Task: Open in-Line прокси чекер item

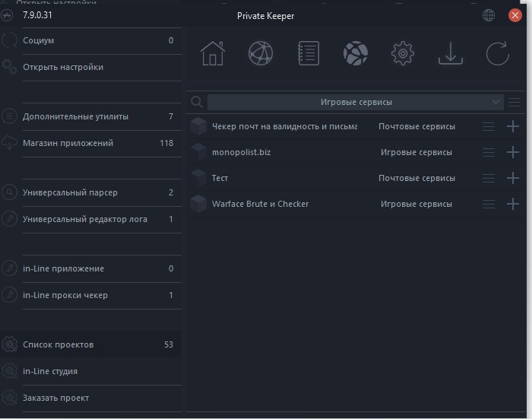Action: click(x=65, y=295)
